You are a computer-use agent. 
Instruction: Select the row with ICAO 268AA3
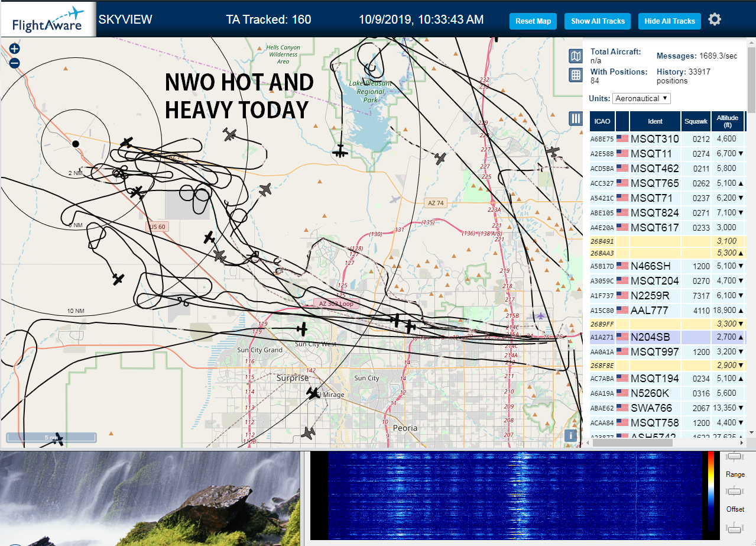coord(667,253)
